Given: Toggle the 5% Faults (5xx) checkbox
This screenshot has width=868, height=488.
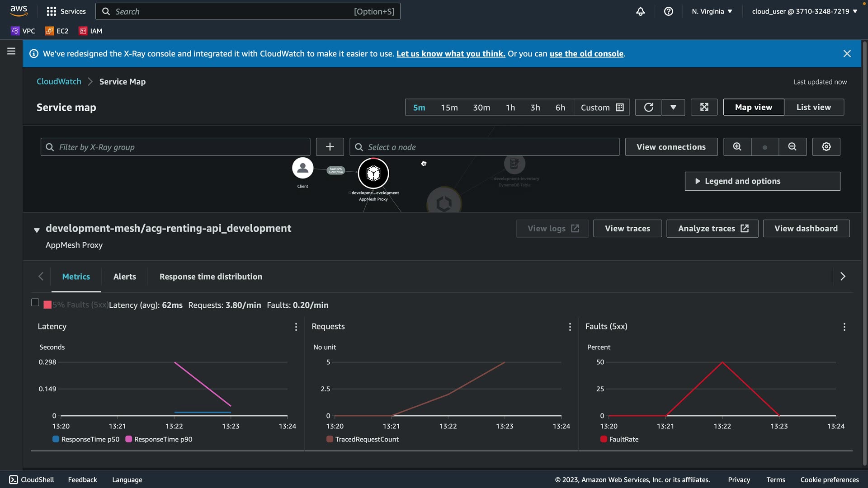Looking at the screenshot, I should [x=35, y=303].
